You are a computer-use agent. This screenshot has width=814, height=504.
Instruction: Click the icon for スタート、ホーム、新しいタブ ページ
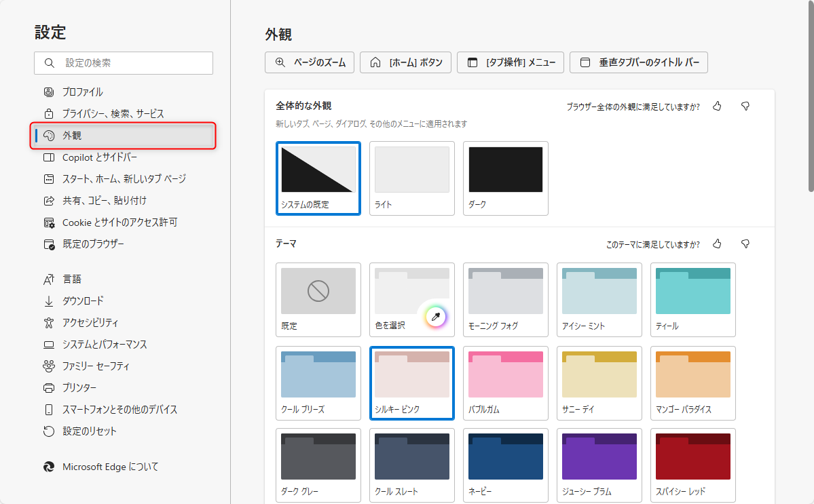[x=49, y=179]
